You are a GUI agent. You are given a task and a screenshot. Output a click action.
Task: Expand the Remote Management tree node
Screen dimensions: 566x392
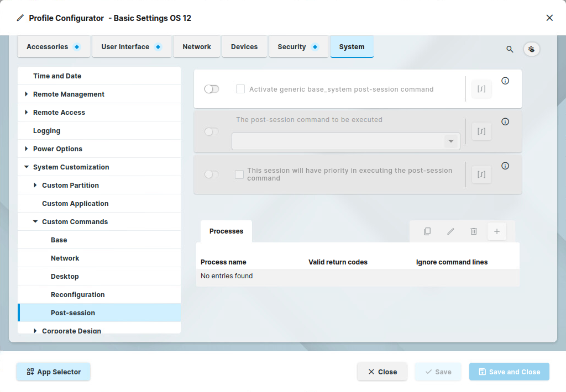tap(27, 94)
